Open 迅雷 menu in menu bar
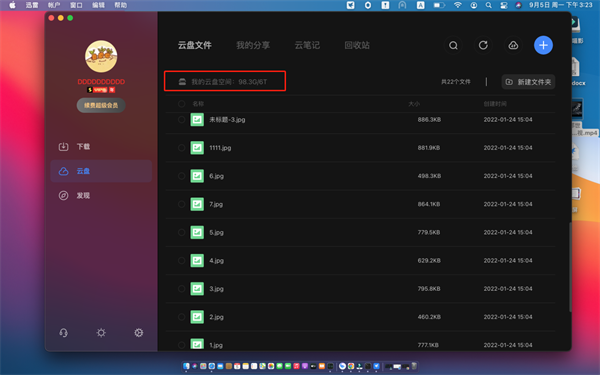The height and width of the screenshot is (375, 600). tap(32, 5)
